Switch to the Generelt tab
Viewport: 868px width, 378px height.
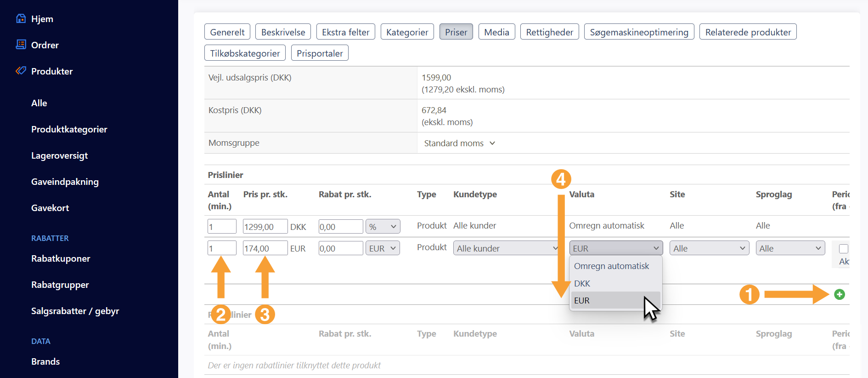(x=227, y=32)
